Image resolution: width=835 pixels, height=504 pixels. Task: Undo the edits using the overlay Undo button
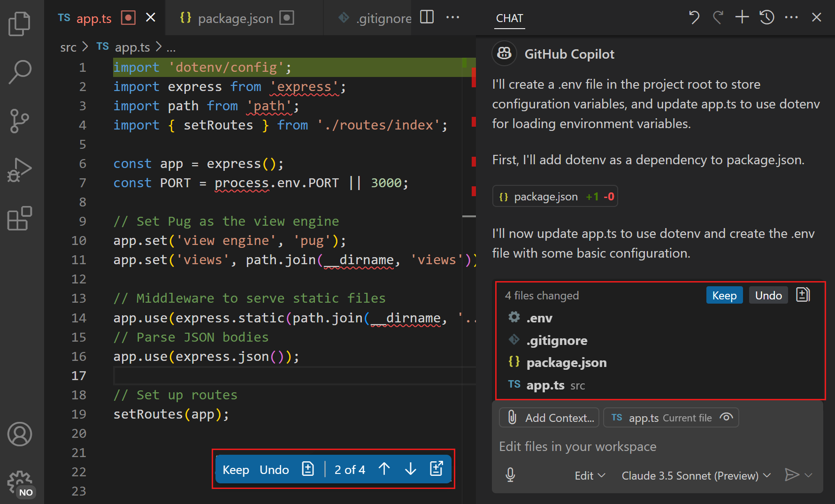point(274,469)
